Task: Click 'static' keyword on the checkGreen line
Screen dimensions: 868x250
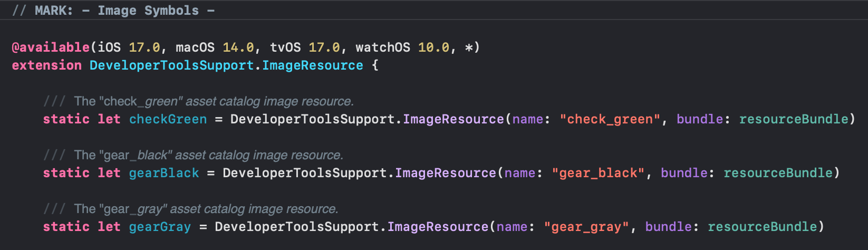Action: (66, 119)
